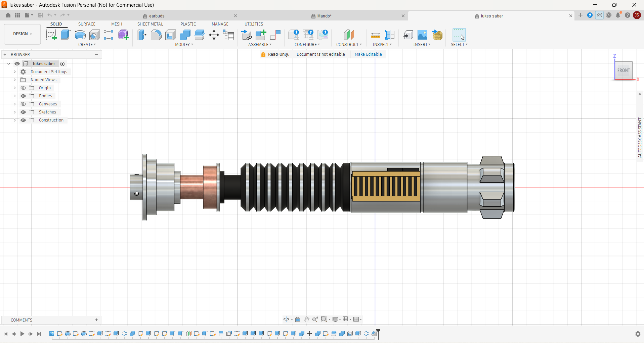Switch to the SHEET METAL tab
This screenshot has height=343, width=644.
tap(150, 24)
